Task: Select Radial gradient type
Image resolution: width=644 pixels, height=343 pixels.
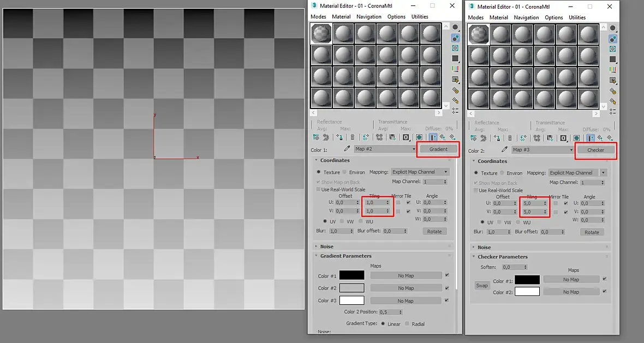Action: (407, 324)
